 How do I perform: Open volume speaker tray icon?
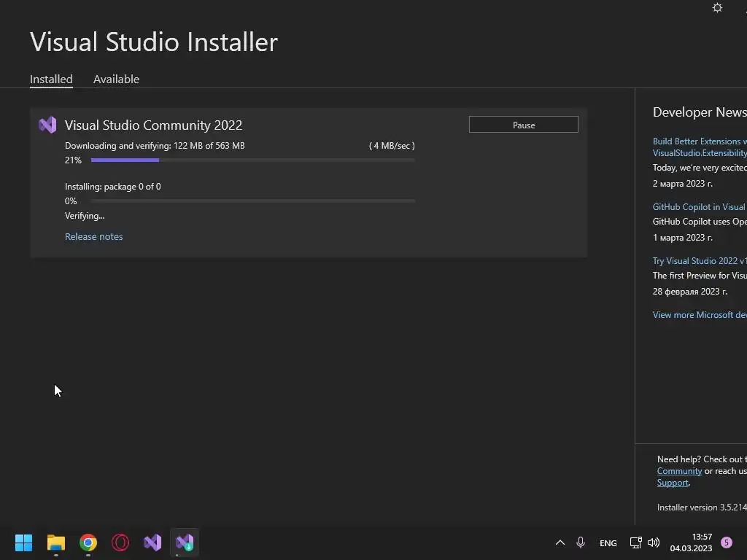click(x=654, y=542)
